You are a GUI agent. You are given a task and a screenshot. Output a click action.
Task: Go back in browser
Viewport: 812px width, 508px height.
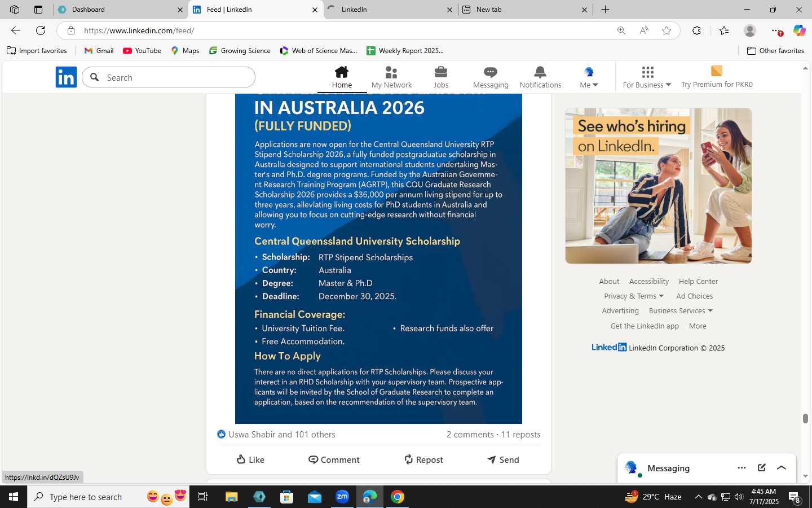tap(16, 30)
